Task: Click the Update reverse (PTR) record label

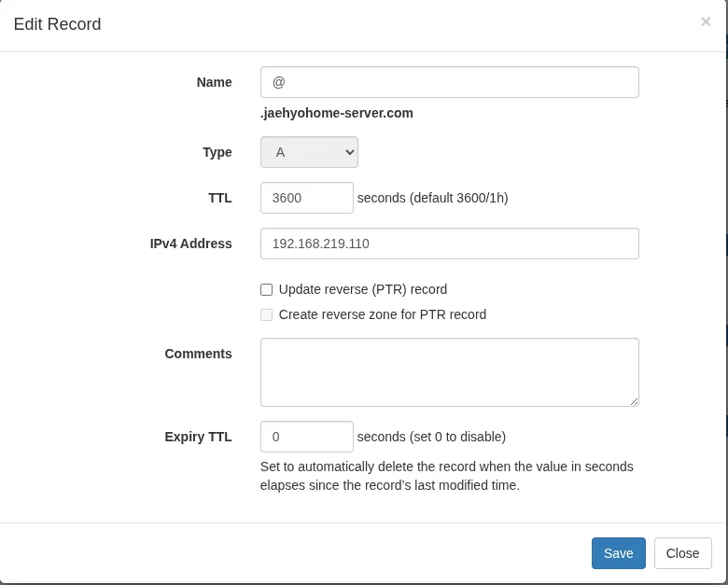Action: pyautogui.click(x=363, y=290)
